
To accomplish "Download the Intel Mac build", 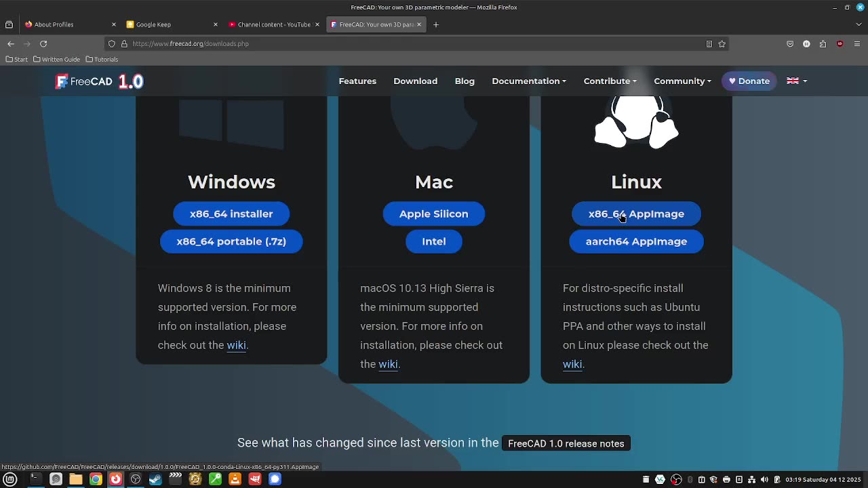I will click(x=434, y=241).
